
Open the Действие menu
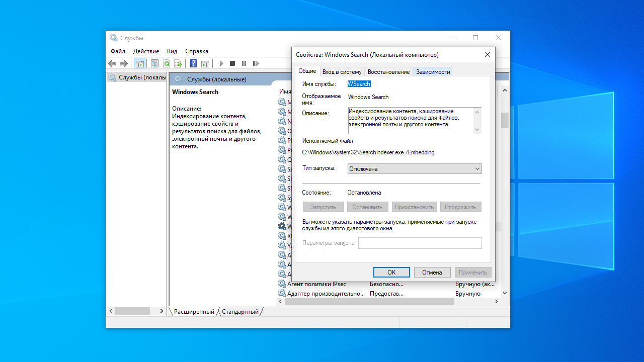coord(146,51)
